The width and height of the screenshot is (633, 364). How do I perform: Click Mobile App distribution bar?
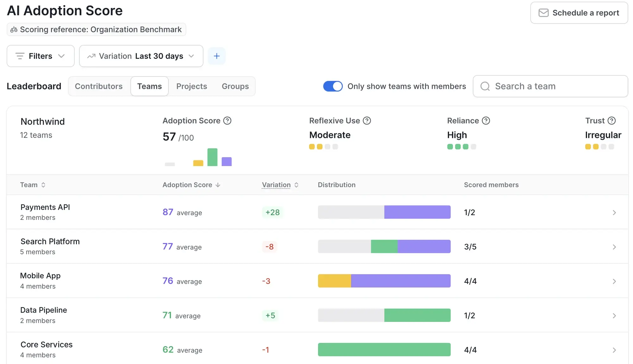coord(384,281)
